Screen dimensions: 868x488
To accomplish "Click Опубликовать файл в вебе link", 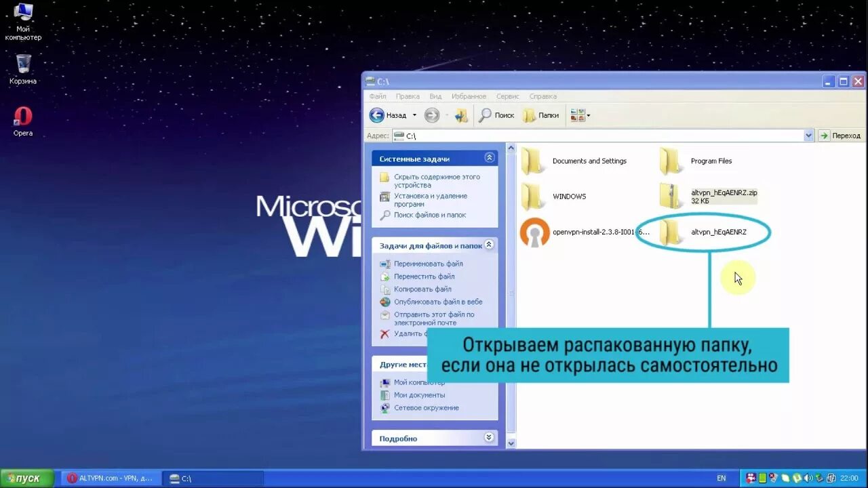I will point(438,302).
